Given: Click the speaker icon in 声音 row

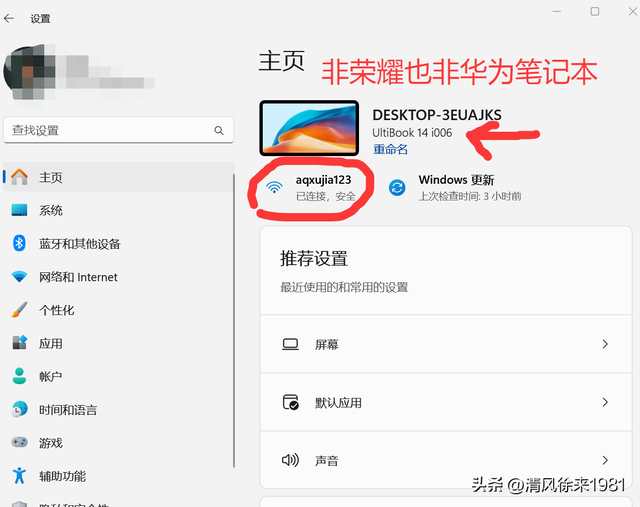Looking at the screenshot, I should click(x=290, y=460).
